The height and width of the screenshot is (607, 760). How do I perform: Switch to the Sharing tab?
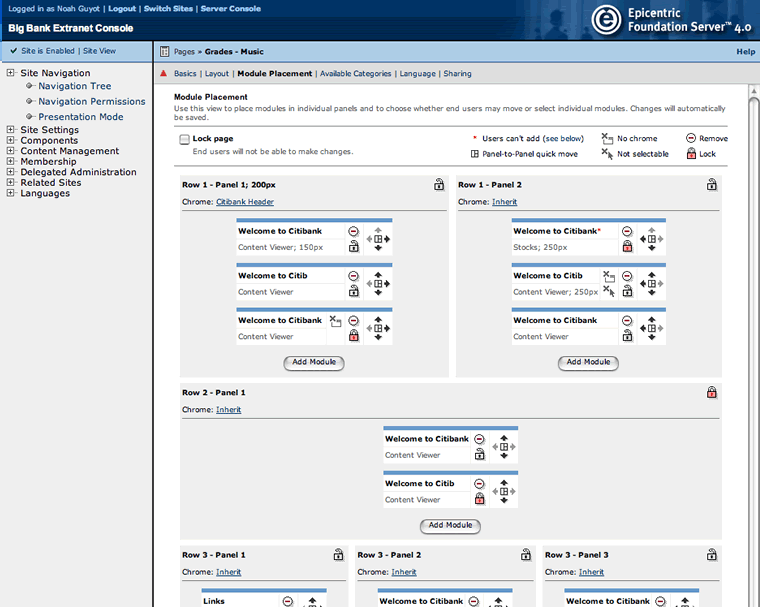tap(457, 74)
